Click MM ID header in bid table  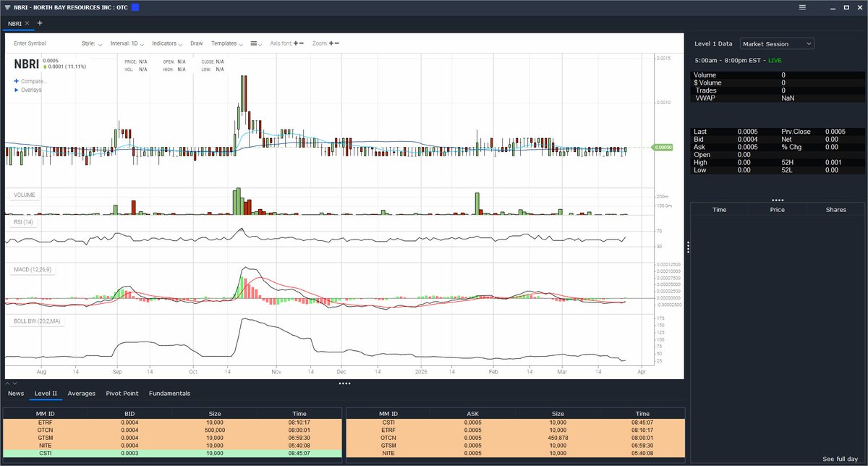click(x=46, y=414)
